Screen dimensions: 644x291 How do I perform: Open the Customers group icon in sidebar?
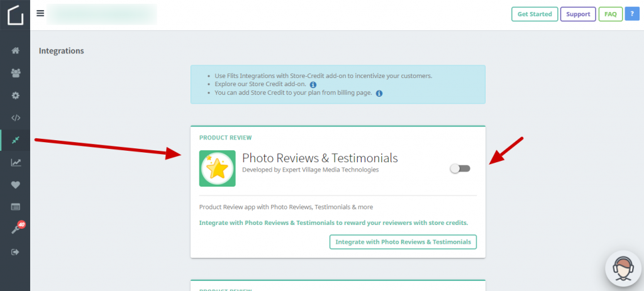(15, 73)
